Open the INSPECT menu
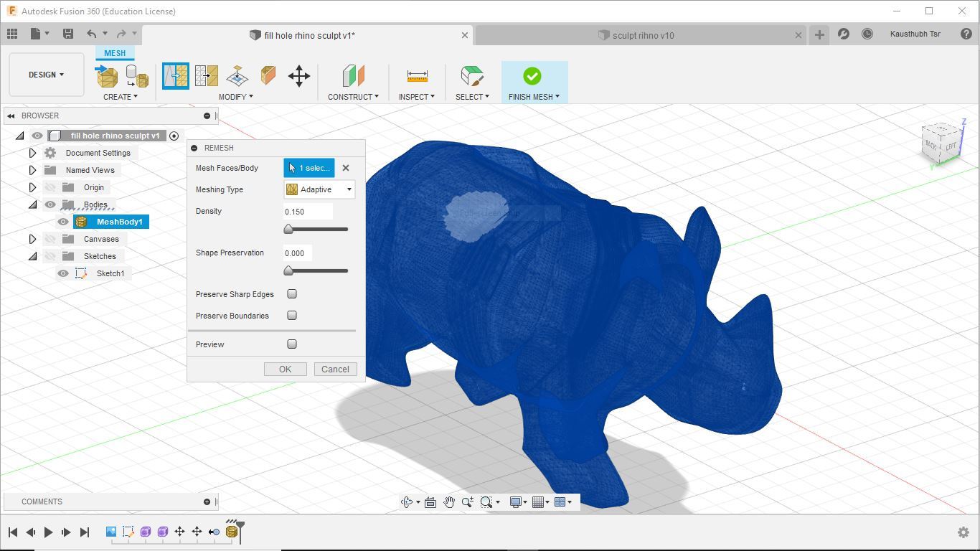This screenshot has width=980, height=551. click(417, 97)
